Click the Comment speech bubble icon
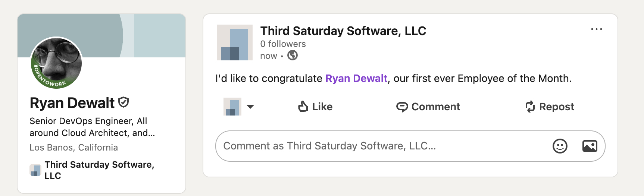 (x=402, y=107)
